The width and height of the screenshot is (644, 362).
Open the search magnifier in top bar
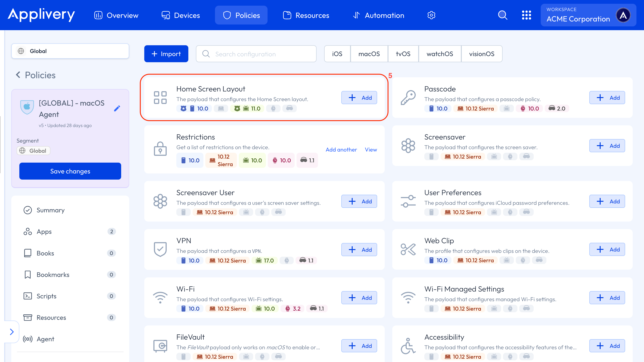click(503, 15)
